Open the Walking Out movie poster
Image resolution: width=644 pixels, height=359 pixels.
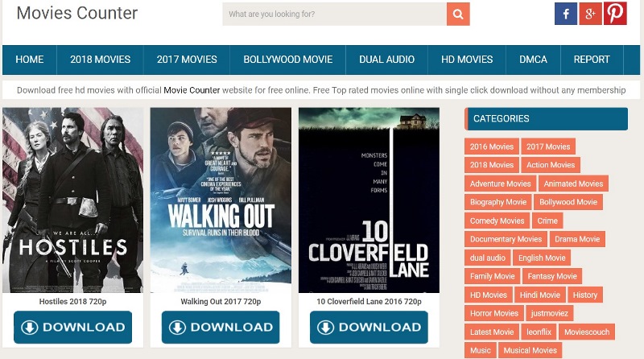tap(221, 200)
